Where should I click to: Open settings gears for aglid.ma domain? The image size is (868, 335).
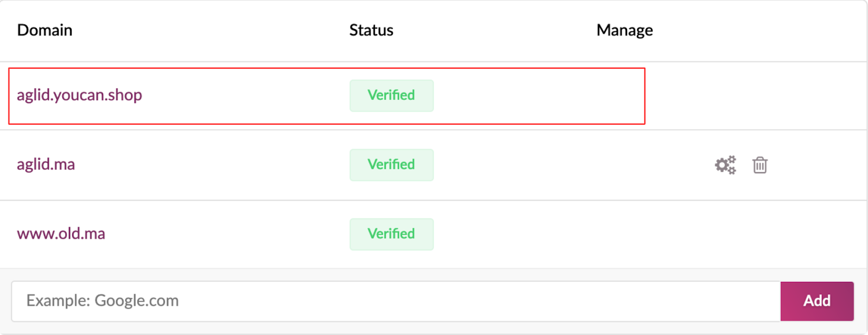click(x=725, y=165)
